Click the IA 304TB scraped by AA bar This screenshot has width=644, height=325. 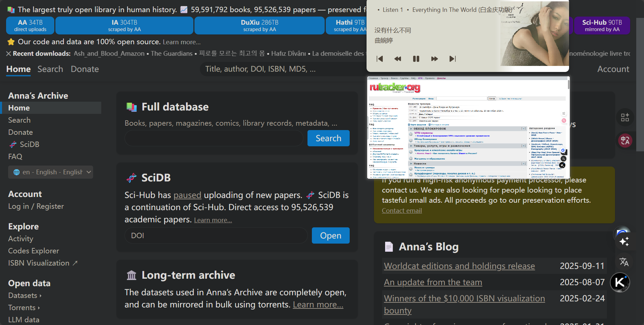click(124, 25)
